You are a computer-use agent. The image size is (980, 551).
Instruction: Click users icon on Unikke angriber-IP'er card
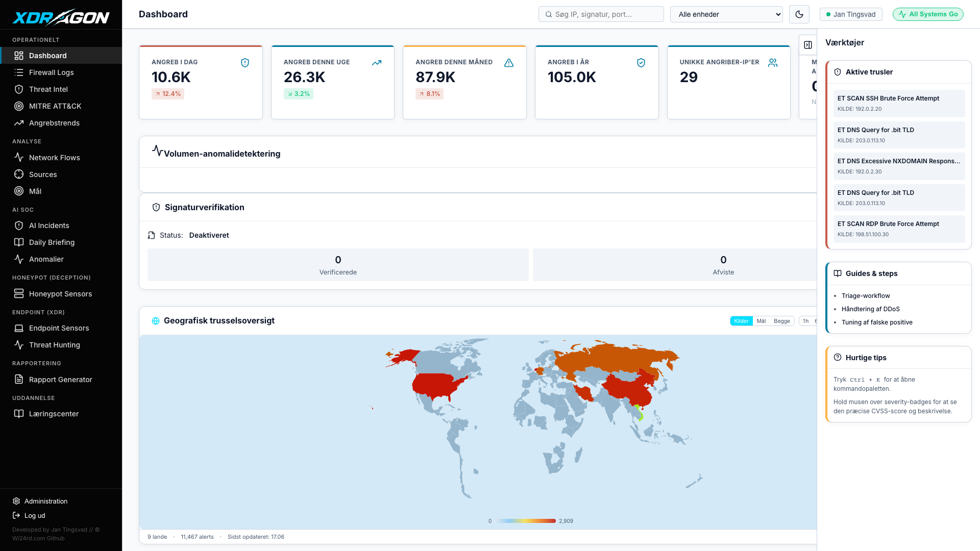coord(773,63)
